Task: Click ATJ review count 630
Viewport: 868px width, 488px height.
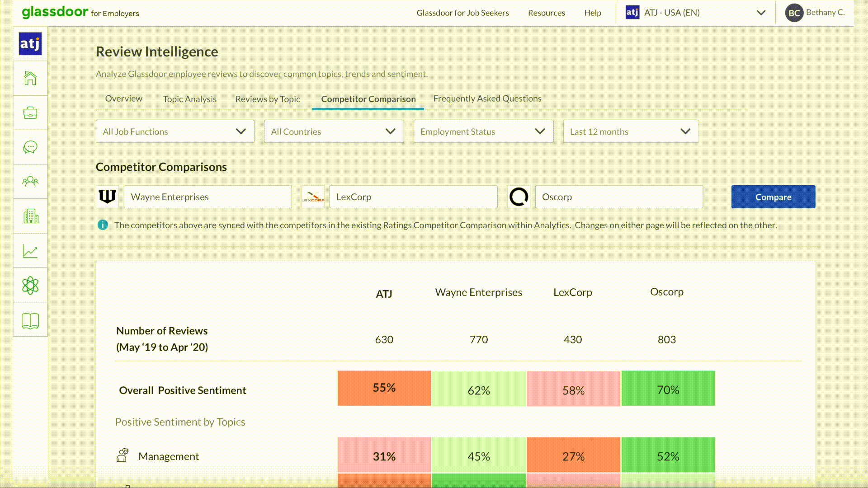Action: pos(384,339)
